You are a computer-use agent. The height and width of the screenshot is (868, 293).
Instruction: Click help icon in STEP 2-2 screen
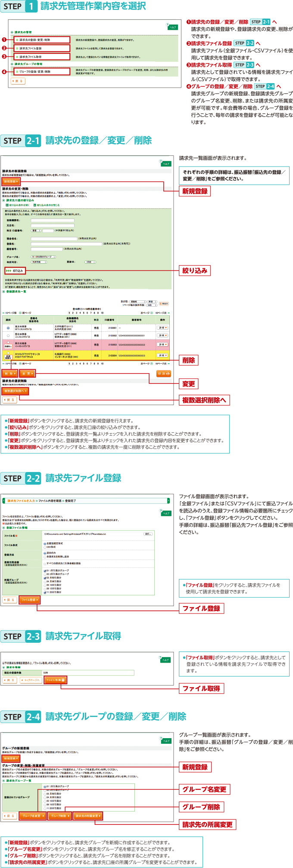[x=166, y=513]
